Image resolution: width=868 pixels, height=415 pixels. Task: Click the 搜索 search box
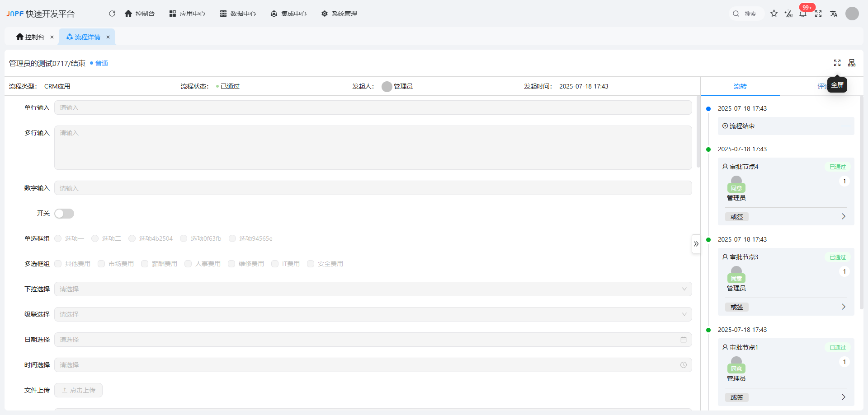click(x=746, y=14)
